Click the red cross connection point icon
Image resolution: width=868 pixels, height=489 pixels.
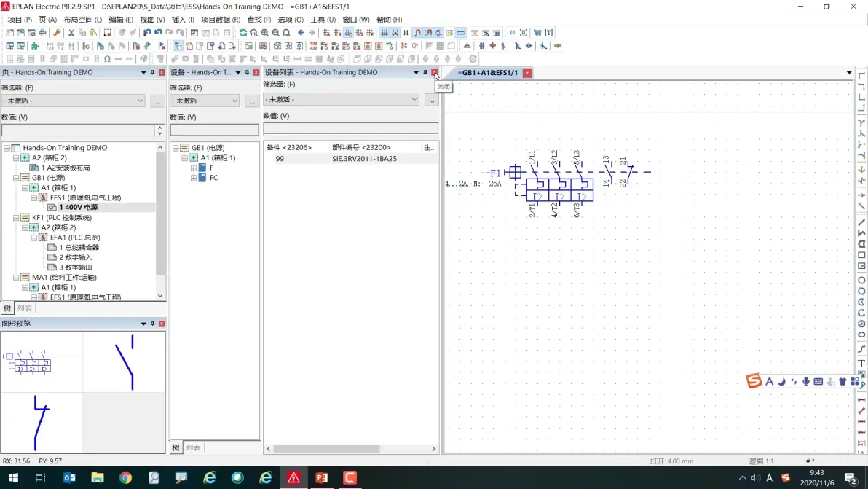(492, 46)
